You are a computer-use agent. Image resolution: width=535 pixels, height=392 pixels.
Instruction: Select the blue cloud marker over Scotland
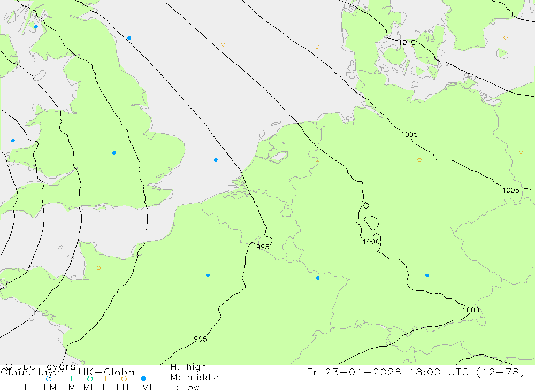coord(36,27)
